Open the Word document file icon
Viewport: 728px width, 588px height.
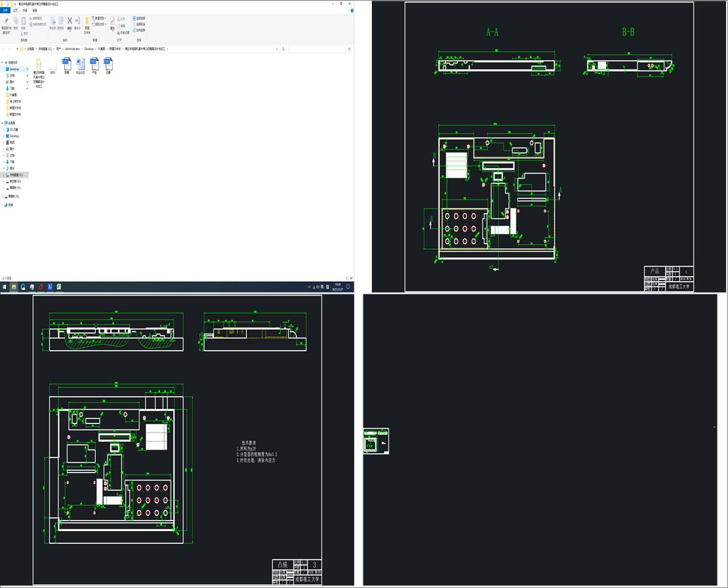[x=80, y=66]
